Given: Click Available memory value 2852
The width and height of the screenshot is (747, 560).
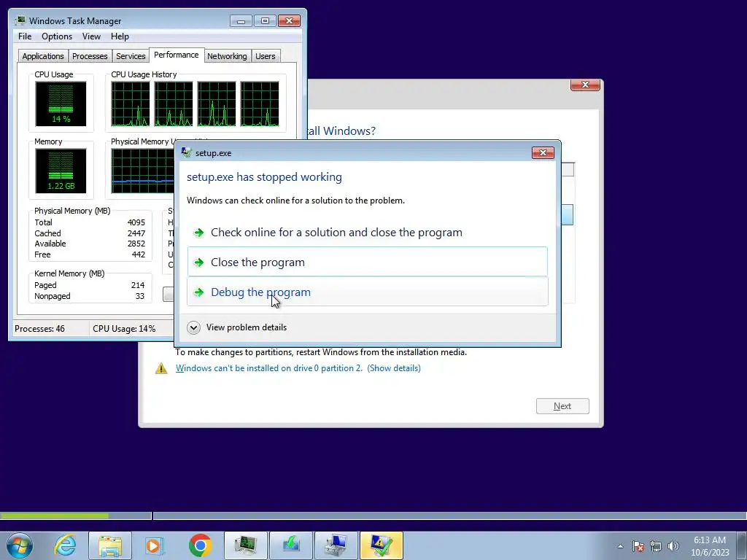Looking at the screenshot, I should pos(136,244).
